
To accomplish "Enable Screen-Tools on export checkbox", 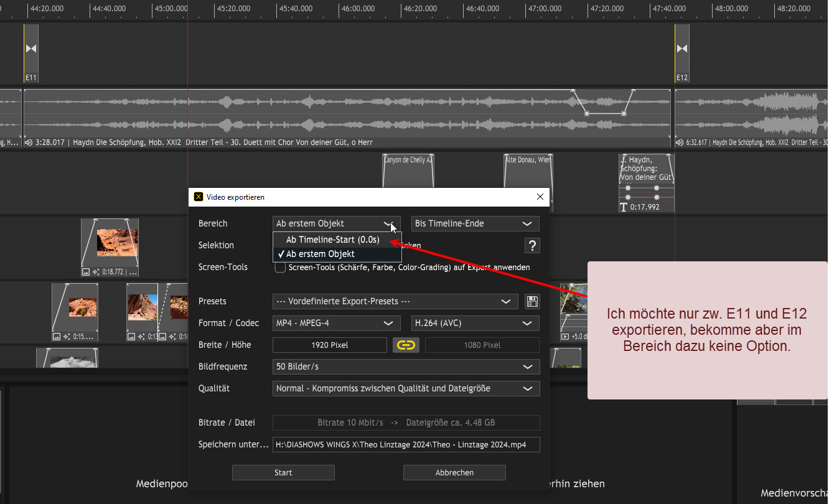I will coord(280,268).
